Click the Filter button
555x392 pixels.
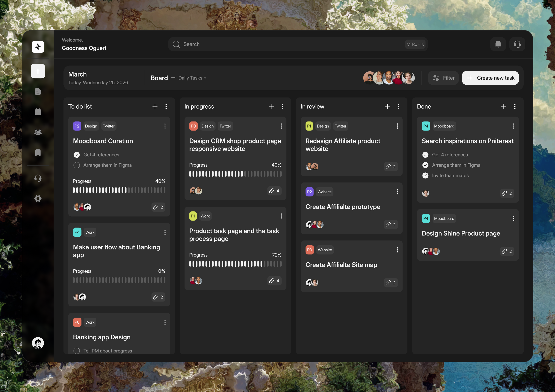(x=443, y=78)
